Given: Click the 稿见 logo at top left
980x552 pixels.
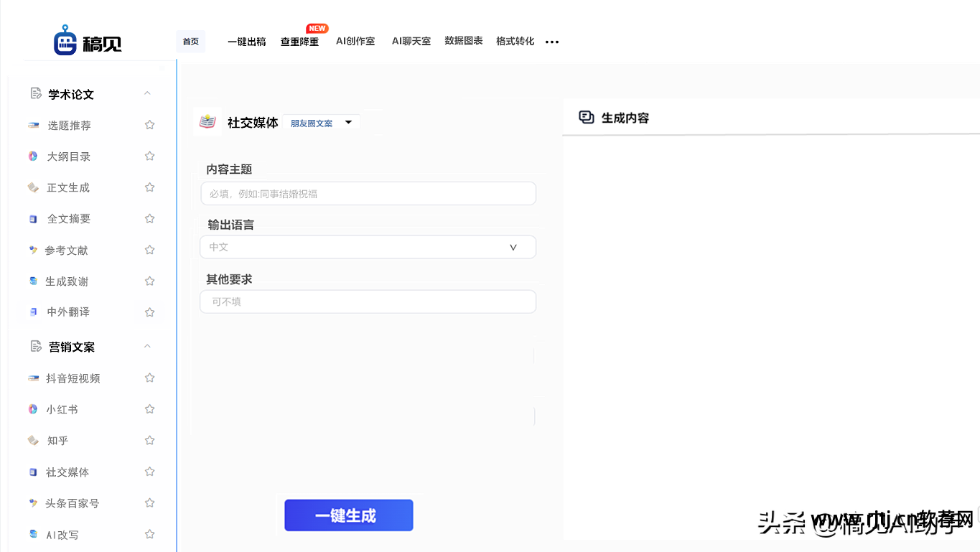Looking at the screenshot, I should (x=88, y=42).
